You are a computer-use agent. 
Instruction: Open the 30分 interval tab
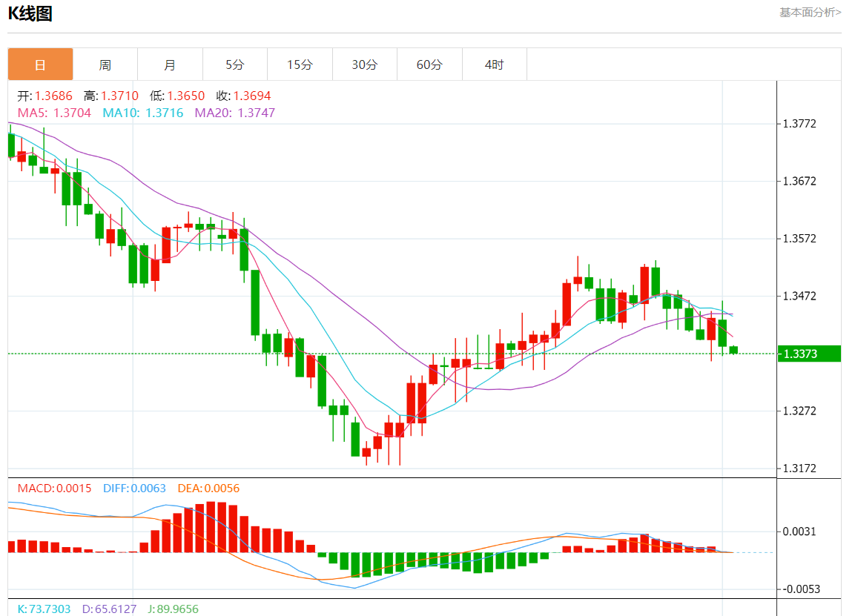point(364,64)
